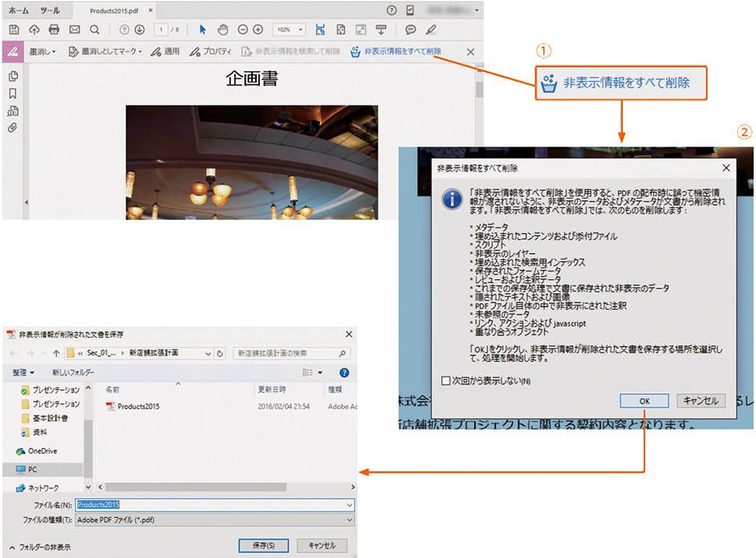This screenshot has height=558, width=756.
Task: Click the search magnifier icon in toolbar
Action: [94, 30]
